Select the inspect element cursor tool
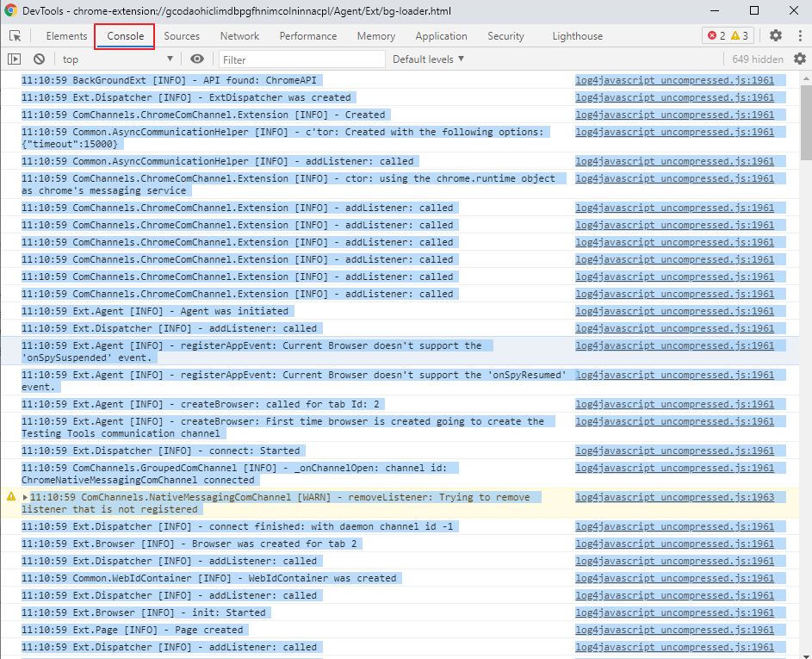812x659 pixels. [x=15, y=35]
